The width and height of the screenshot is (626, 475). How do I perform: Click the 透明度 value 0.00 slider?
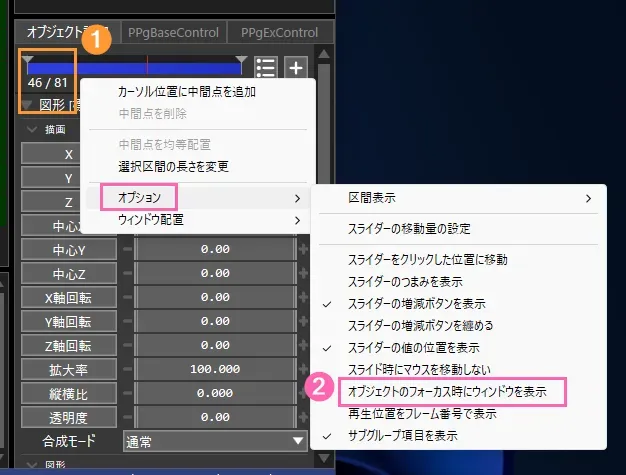pyautogui.click(x=215, y=417)
